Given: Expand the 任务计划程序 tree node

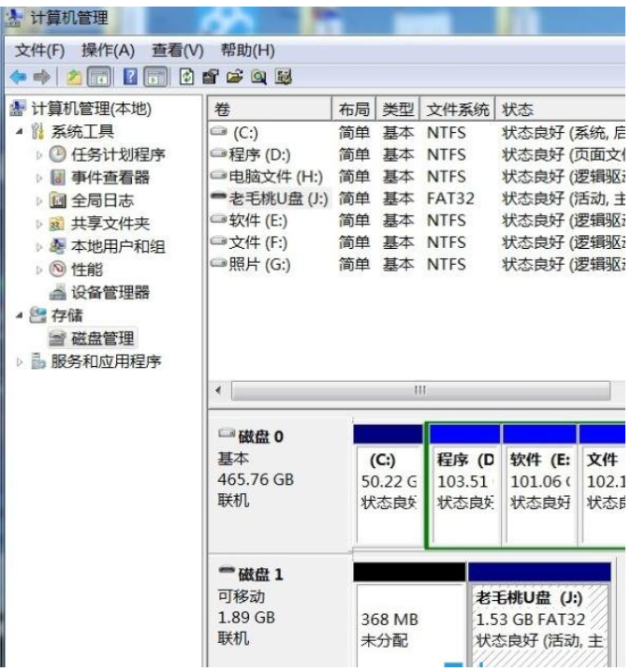Looking at the screenshot, I should point(39,154).
